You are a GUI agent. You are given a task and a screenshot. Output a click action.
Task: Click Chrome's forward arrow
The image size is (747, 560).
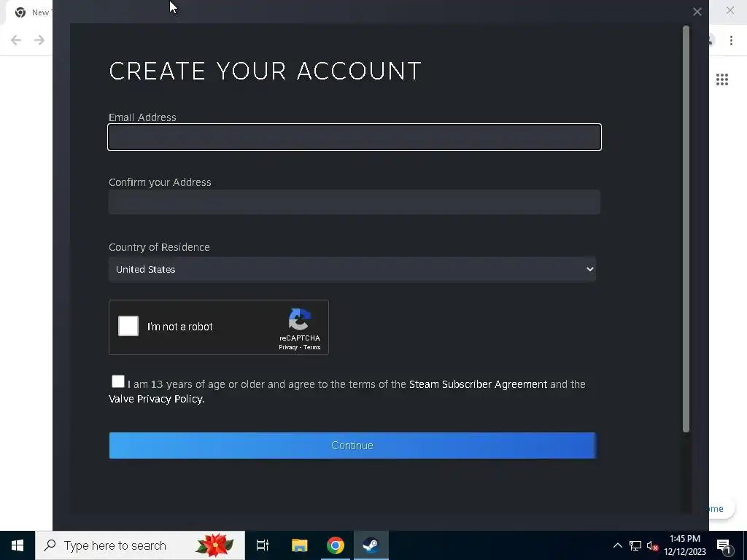[39, 40]
